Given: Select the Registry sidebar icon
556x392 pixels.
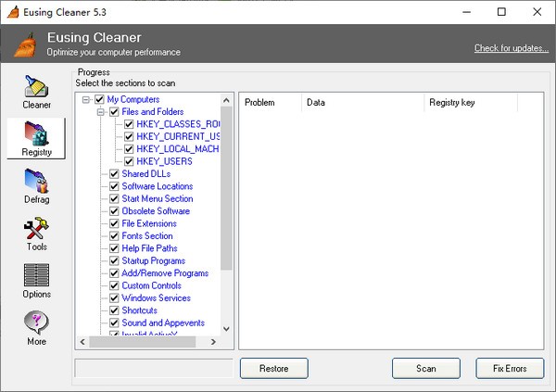Looking at the screenshot, I should point(36,133).
